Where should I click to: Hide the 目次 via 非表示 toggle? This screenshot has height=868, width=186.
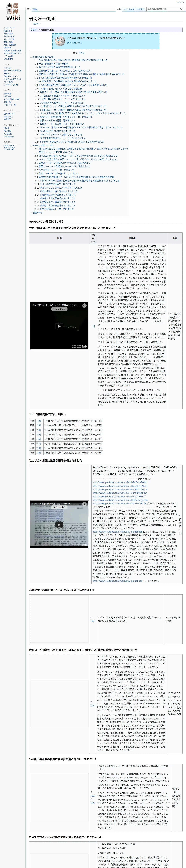82,53
